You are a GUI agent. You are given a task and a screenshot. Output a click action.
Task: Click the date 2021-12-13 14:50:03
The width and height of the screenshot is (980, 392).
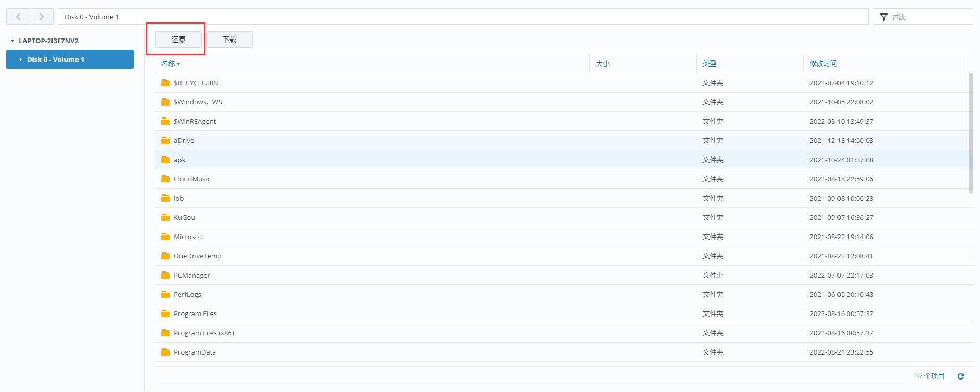tap(841, 140)
